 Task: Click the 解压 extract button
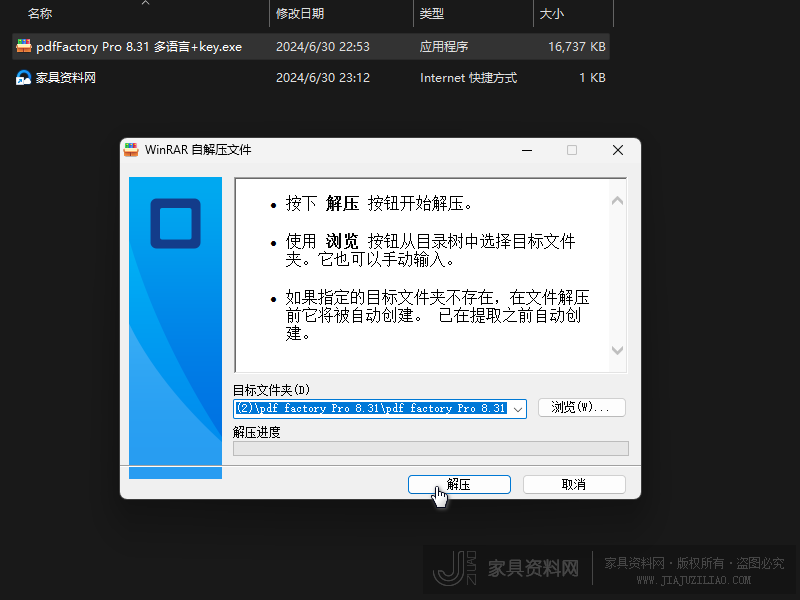point(459,484)
